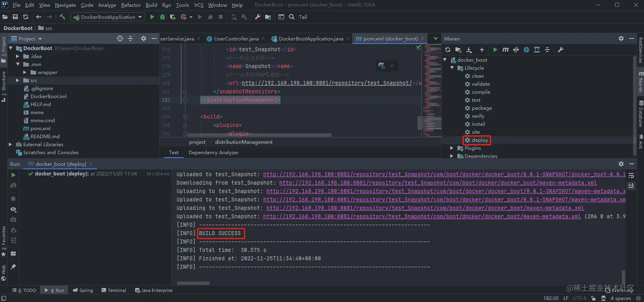Open the Spring tool window
The image size is (644, 302).
82,291
